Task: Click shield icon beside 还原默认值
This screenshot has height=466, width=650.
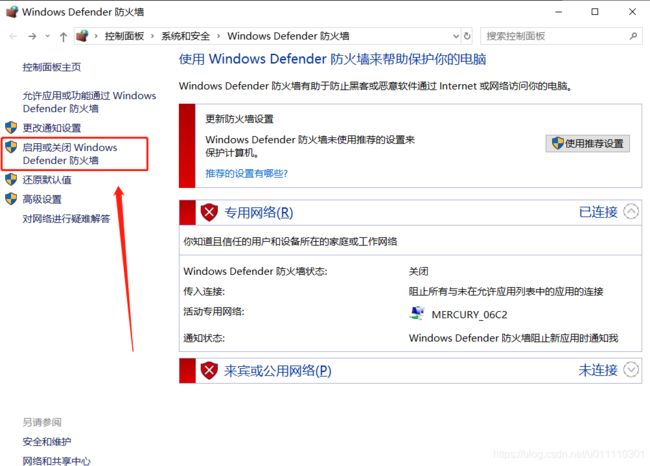Action: pyautogui.click(x=11, y=180)
